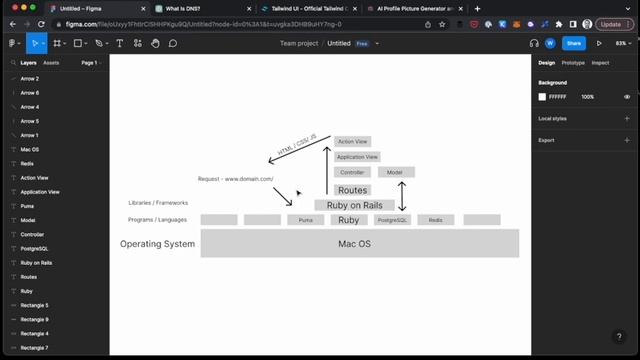The image size is (640, 360).
Task: Click the Untitled file name
Action: point(339,43)
